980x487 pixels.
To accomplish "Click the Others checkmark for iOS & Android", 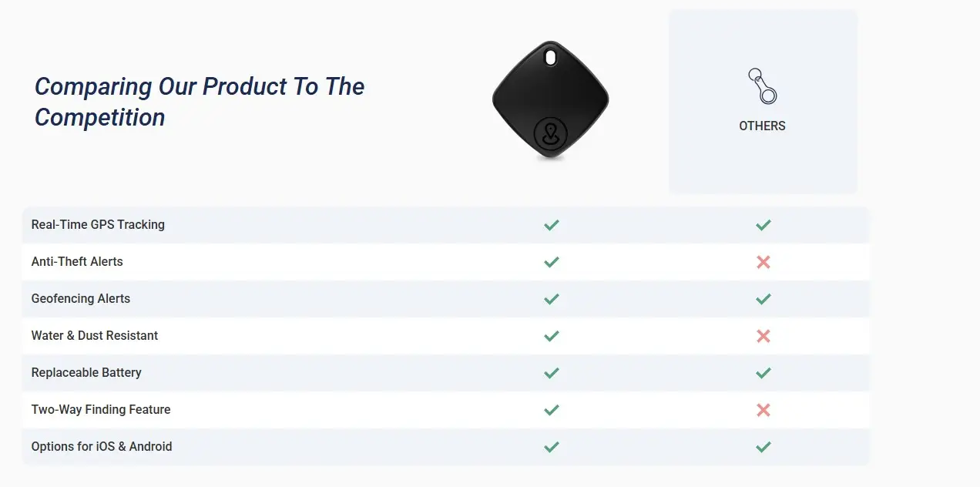I will pos(763,447).
